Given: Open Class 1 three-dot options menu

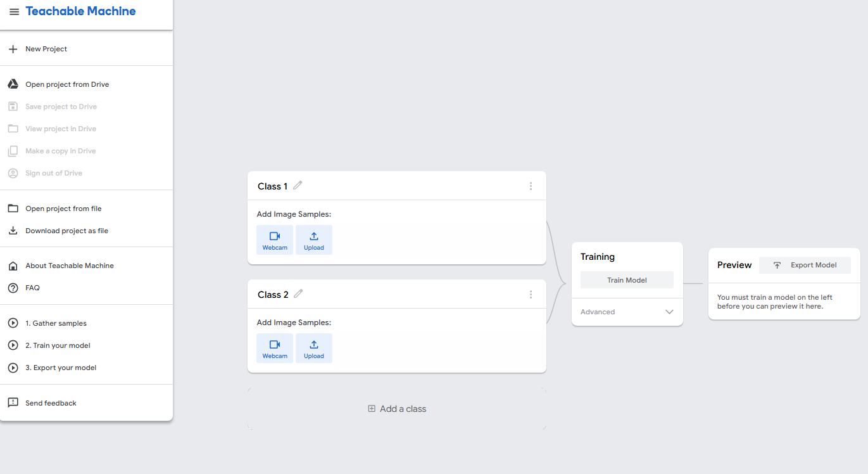Looking at the screenshot, I should point(531,186).
